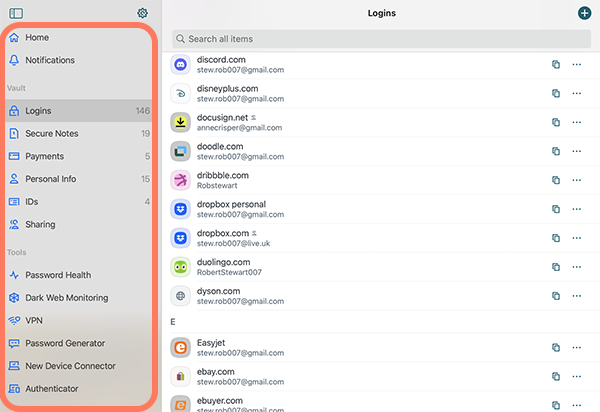Open more options for disneyplus.com

577,94
